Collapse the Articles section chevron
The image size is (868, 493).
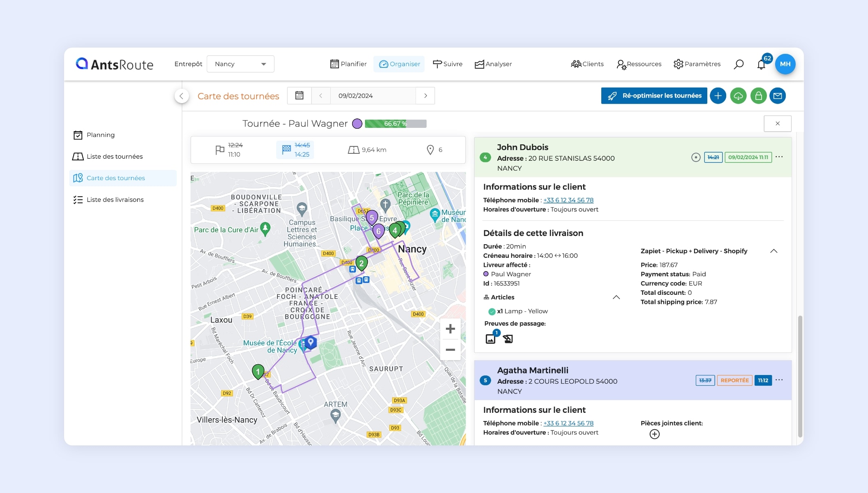[616, 297]
